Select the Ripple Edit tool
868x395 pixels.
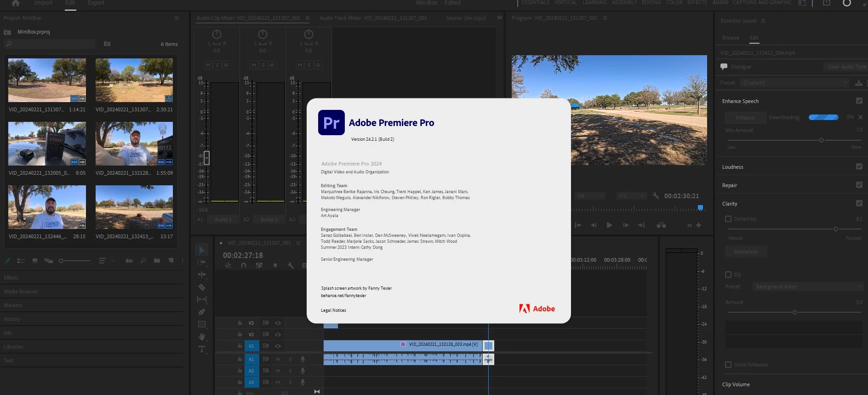point(201,275)
